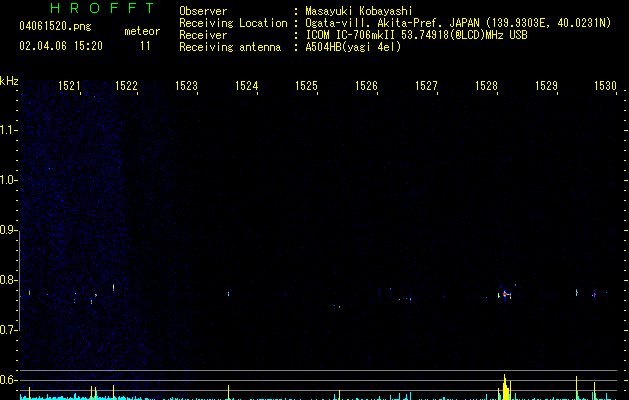Click the A504HB(yagi 4el) antenna text
Screen dimensions: 629x400
click(353, 47)
